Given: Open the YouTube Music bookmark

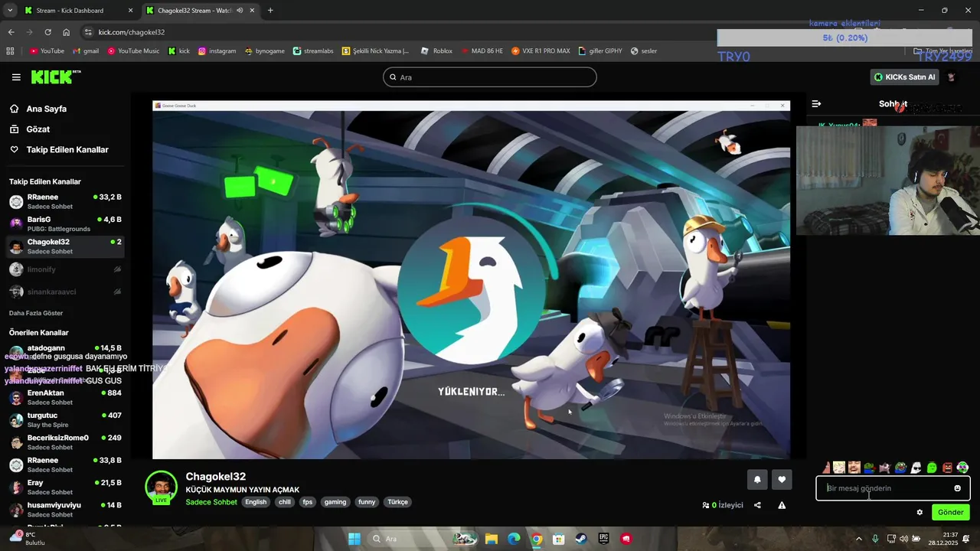Looking at the screenshot, I should click(133, 51).
